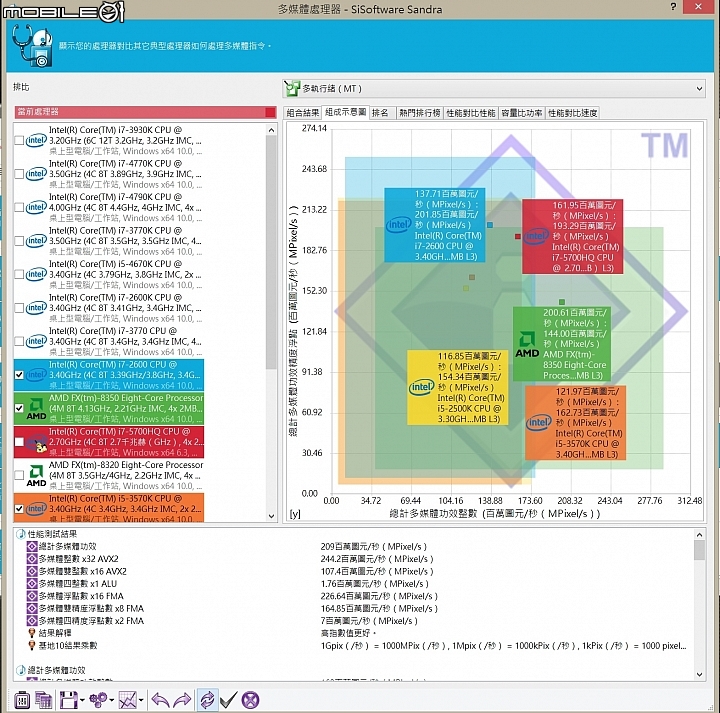Click the help question mark in title bar
The image size is (720, 713).
(673, 6)
